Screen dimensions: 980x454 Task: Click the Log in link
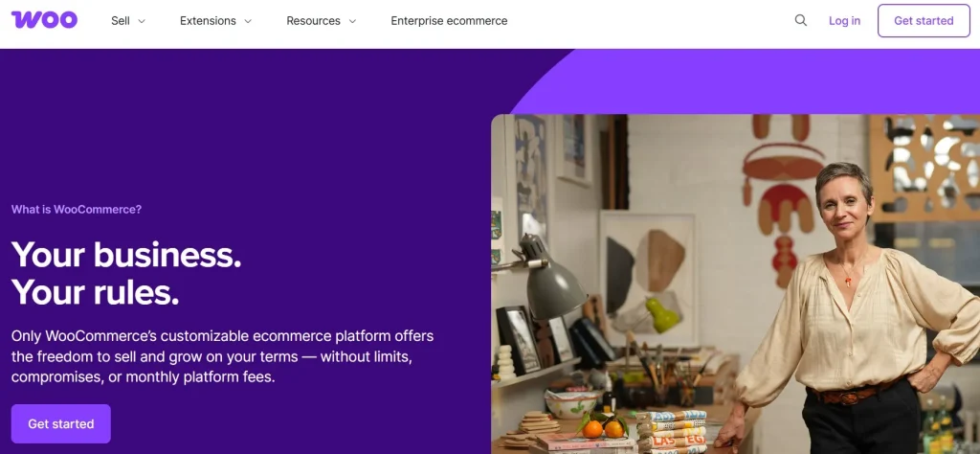point(844,21)
